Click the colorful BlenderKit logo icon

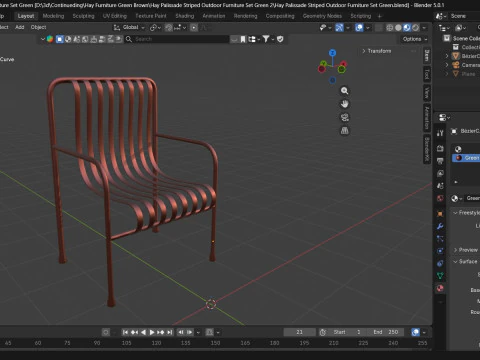(x=50, y=39)
